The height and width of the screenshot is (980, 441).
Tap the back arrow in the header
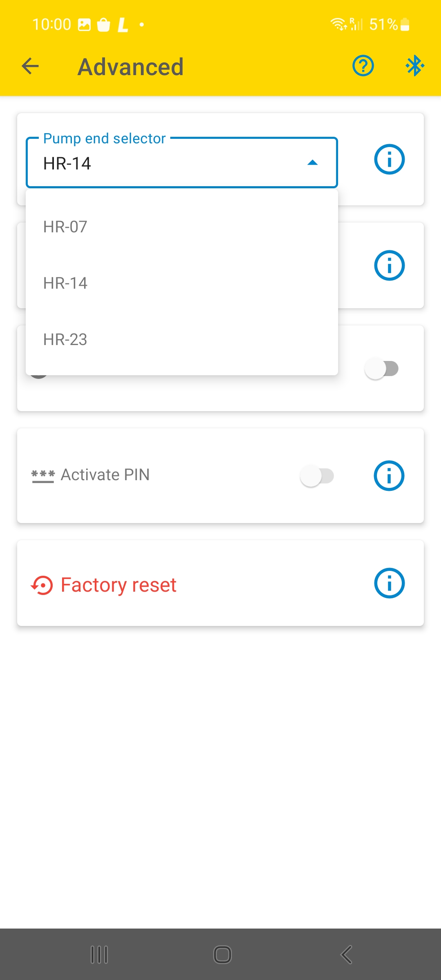point(30,66)
